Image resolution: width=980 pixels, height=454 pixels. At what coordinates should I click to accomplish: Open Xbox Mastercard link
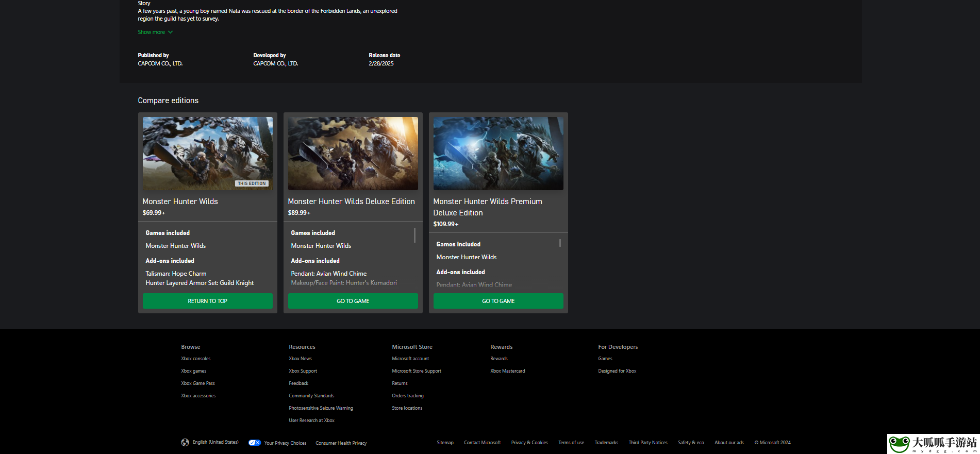508,371
